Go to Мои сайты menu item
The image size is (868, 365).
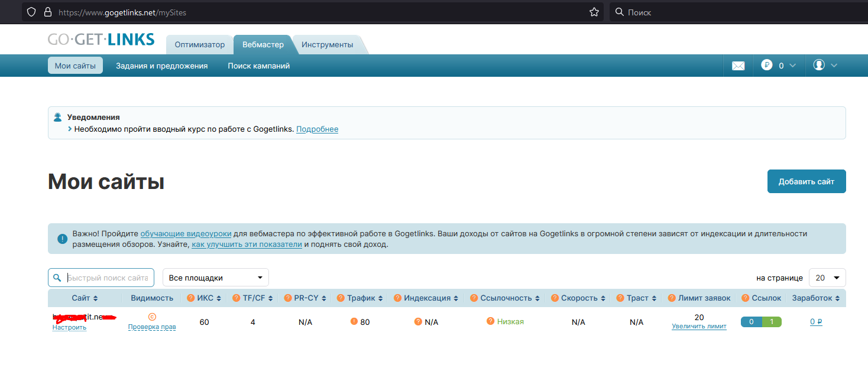point(75,66)
